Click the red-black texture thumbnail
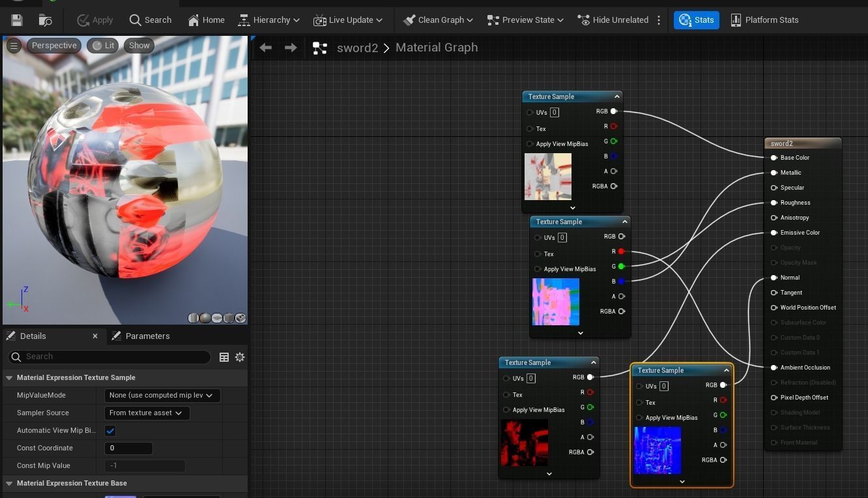 coord(525,443)
